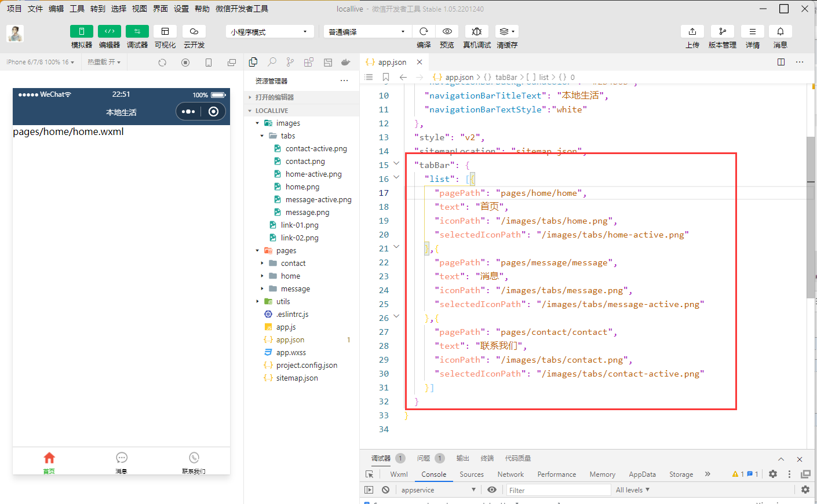The image size is (817, 504).
Task: Switch to the AppData tab
Action: point(643,474)
